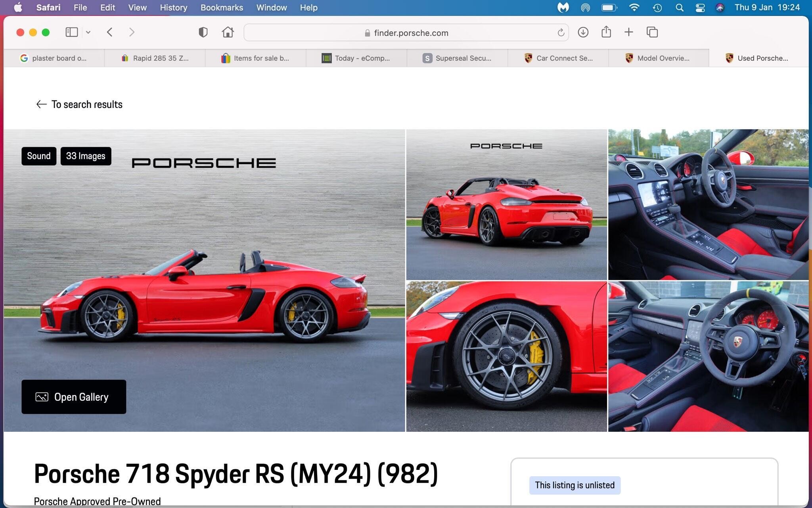Focus the finder.porsche.com address bar

click(406, 33)
